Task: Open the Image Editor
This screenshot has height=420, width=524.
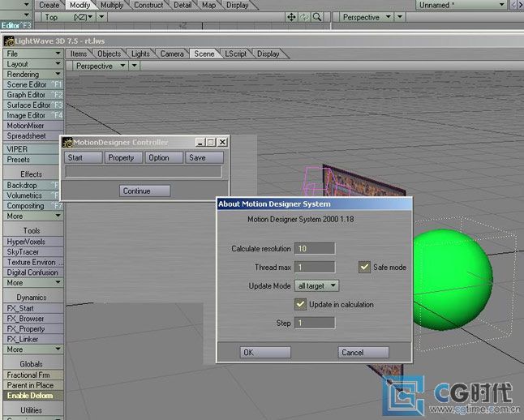Action: [33, 116]
